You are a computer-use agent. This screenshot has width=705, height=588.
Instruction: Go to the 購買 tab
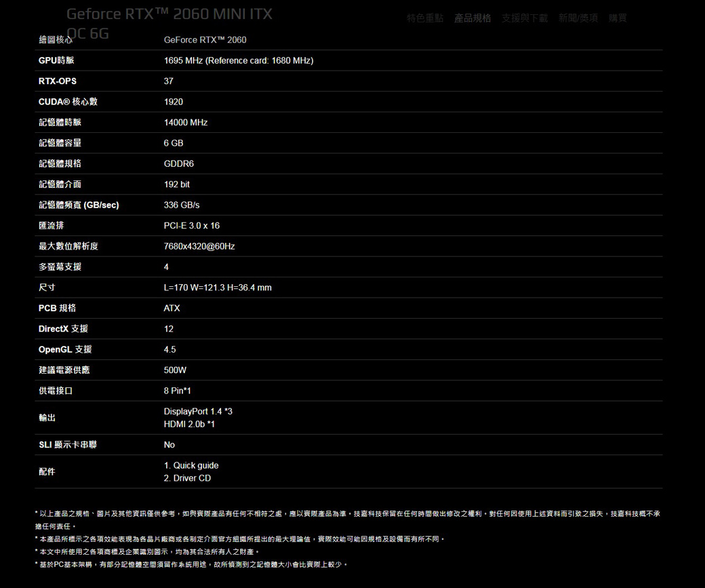[x=618, y=18]
